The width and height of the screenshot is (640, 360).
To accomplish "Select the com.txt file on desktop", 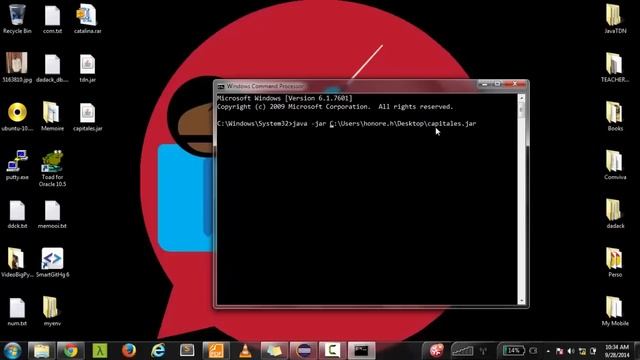I will point(52,19).
